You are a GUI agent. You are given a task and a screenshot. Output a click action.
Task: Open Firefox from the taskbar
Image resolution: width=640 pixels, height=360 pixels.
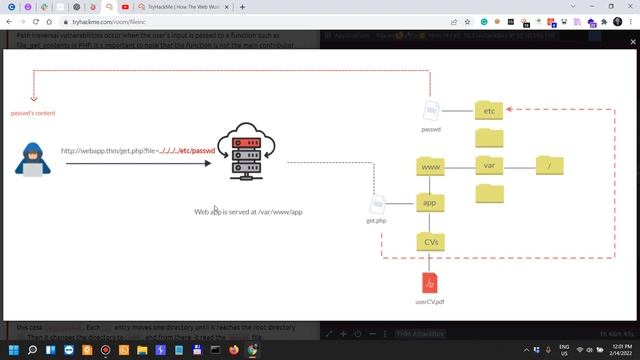(233, 350)
